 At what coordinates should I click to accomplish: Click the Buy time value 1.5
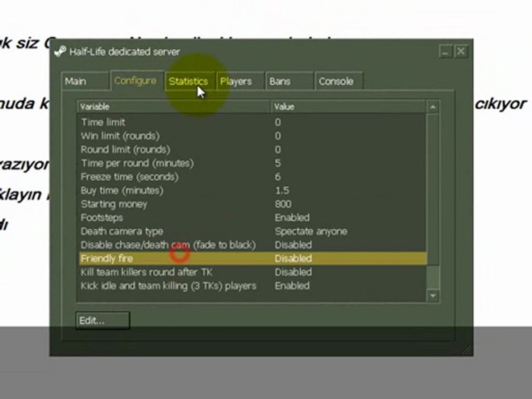[x=282, y=191]
